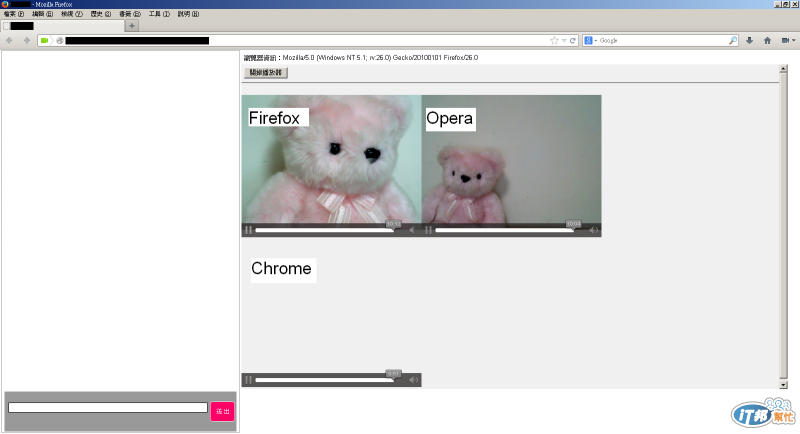Screen dimensions: 800x434
Task: Open the 編輯 (E) menu
Action: 42,14
